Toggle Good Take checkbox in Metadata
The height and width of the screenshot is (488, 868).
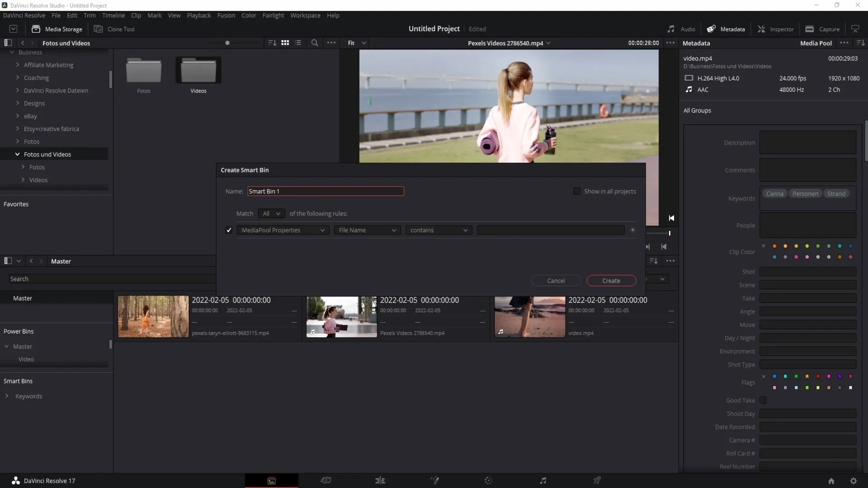(x=763, y=400)
